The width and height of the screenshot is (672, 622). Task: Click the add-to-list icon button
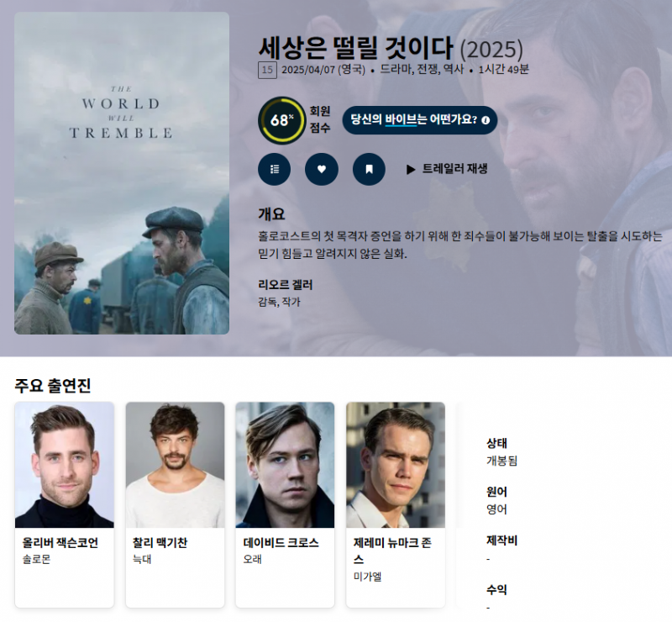point(275,169)
